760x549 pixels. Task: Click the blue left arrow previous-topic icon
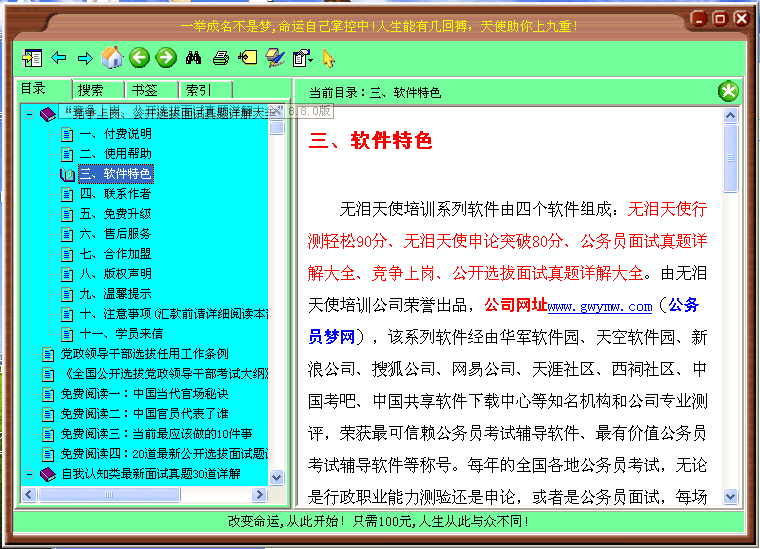[x=59, y=58]
